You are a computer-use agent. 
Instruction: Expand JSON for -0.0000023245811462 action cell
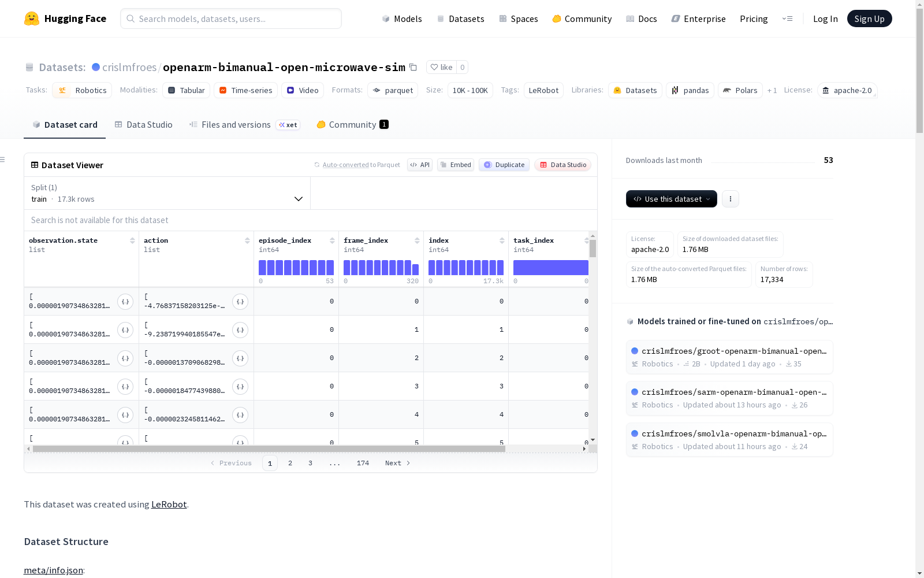[x=240, y=415]
